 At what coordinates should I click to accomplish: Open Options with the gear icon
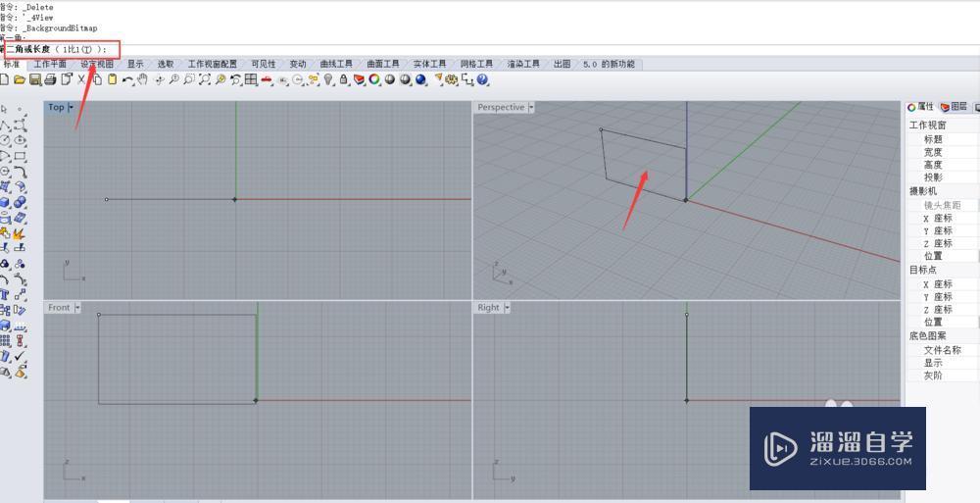click(x=451, y=79)
